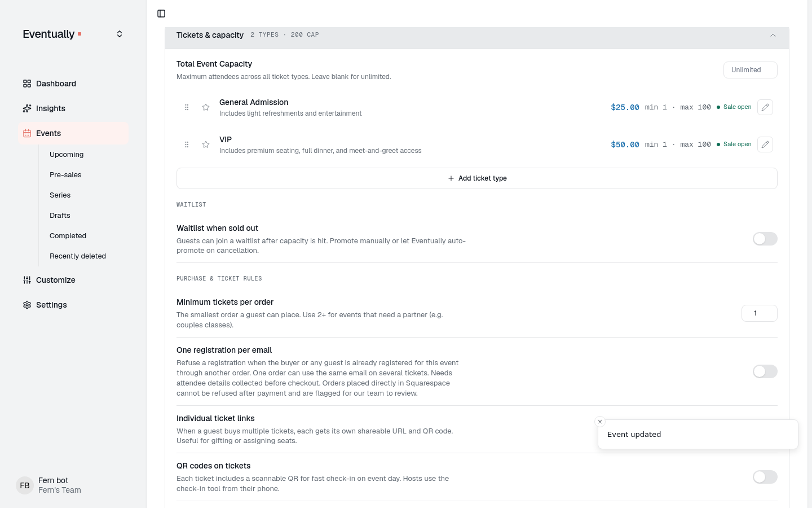This screenshot has height=508, width=812.
Task: Enable QR codes on tickets
Action: 765,477
